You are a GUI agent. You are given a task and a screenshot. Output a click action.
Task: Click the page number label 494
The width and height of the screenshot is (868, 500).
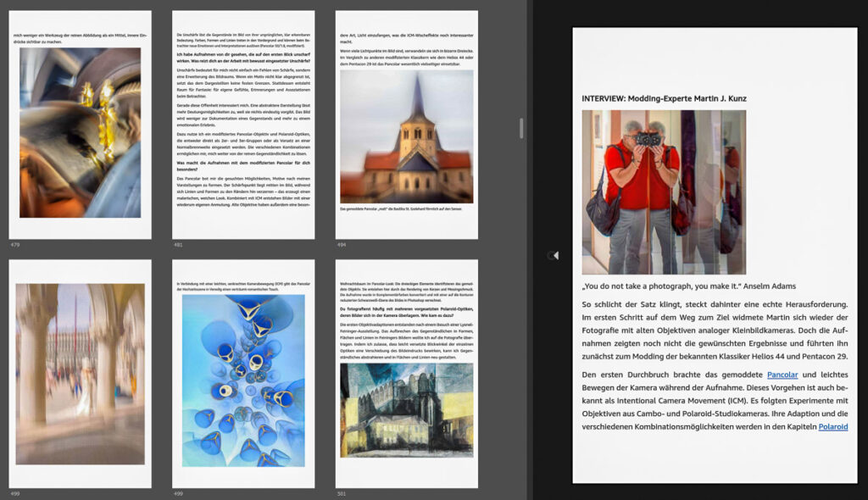(342, 245)
